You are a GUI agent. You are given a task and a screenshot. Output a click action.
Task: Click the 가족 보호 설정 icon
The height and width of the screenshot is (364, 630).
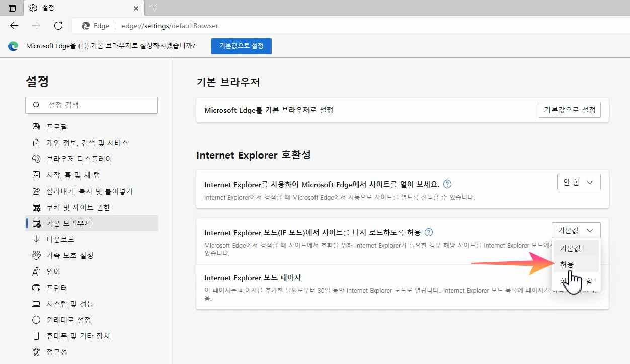(x=36, y=255)
